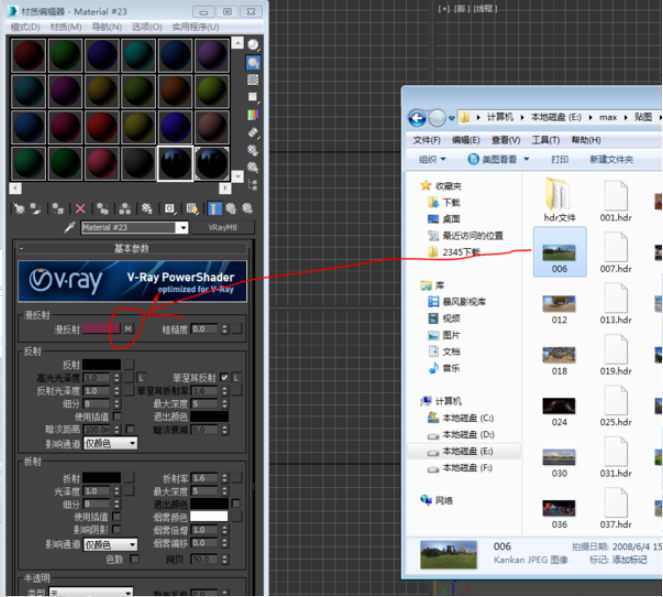Click the sample UV tiling icon
This screenshot has width=663, height=597.
(x=253, y=97)
